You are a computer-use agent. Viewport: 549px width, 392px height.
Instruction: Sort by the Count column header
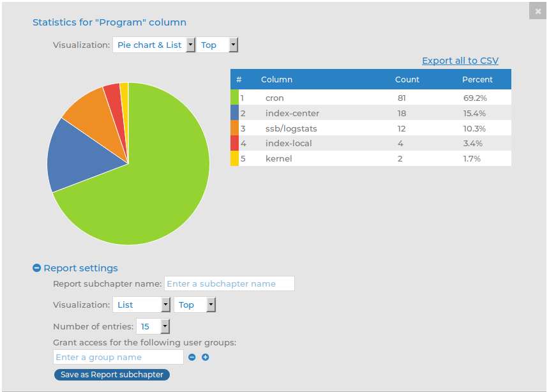pyautogui.click(x=407, y=80)
